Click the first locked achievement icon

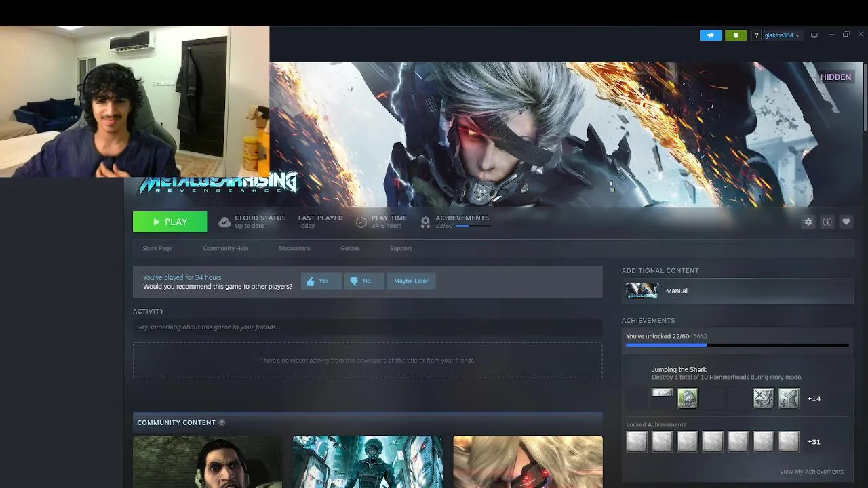(x=637, y=442)
